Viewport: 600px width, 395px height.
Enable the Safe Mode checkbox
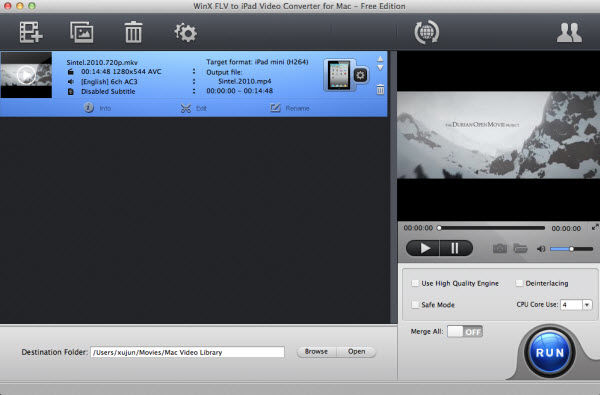[x=415, y=305]
